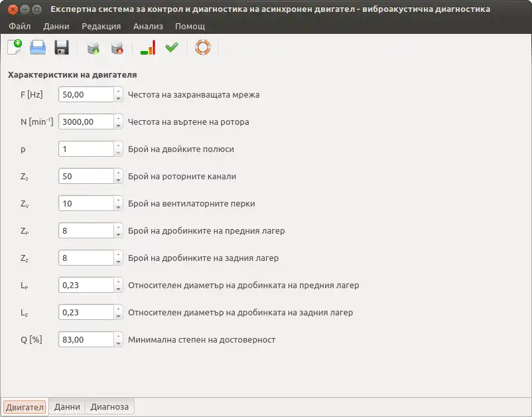Click the label 'Брой на двойките полюси'
This screenshot has height=417, width=532.
(181, 149)
